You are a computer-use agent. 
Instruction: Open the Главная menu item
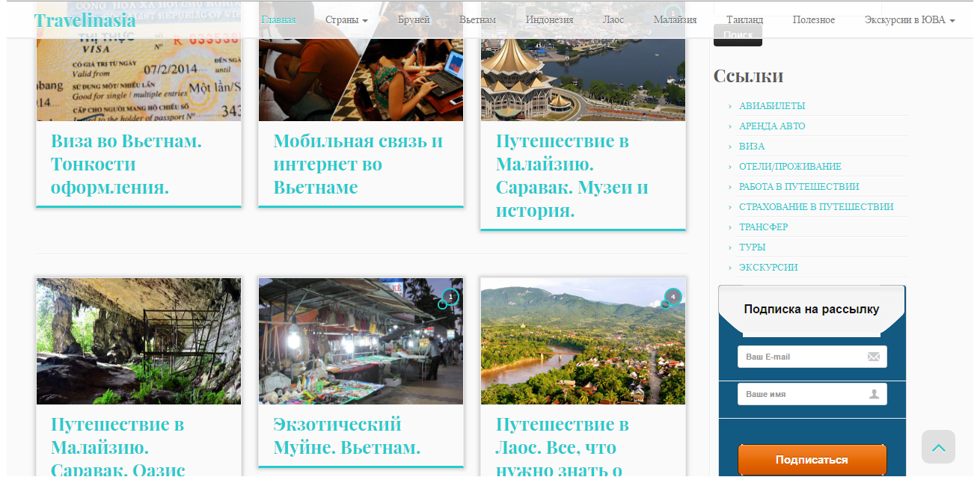tap(278, 20)
